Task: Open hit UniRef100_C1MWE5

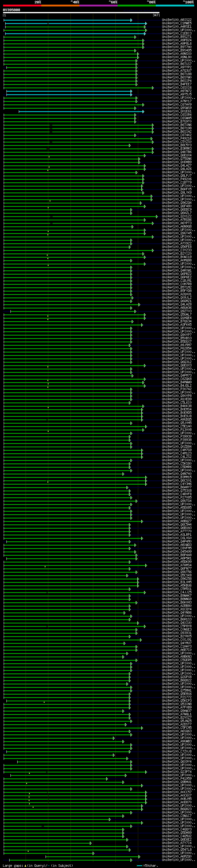Action: (x=177, y=23)
